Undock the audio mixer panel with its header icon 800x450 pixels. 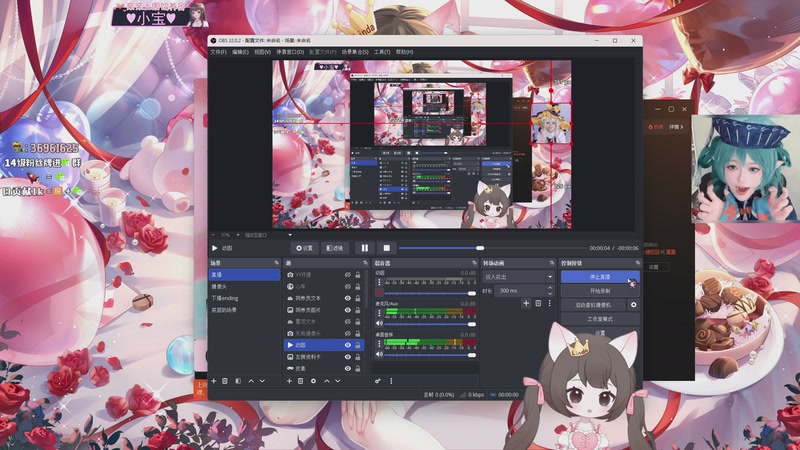pos(474,263)
